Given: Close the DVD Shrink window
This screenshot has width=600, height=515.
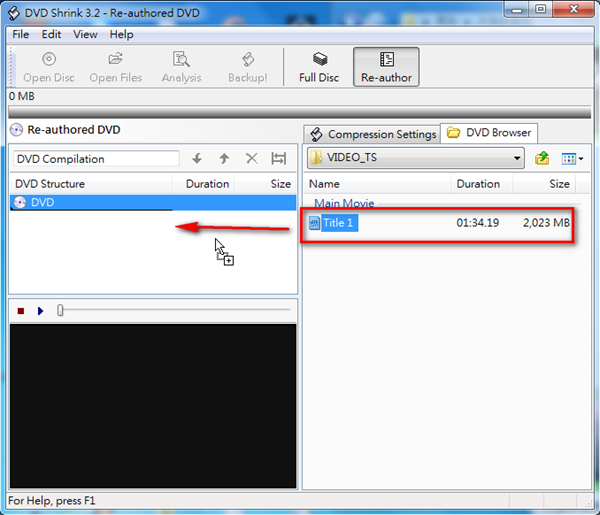Looking at the screenshot, I should [573, 9].
